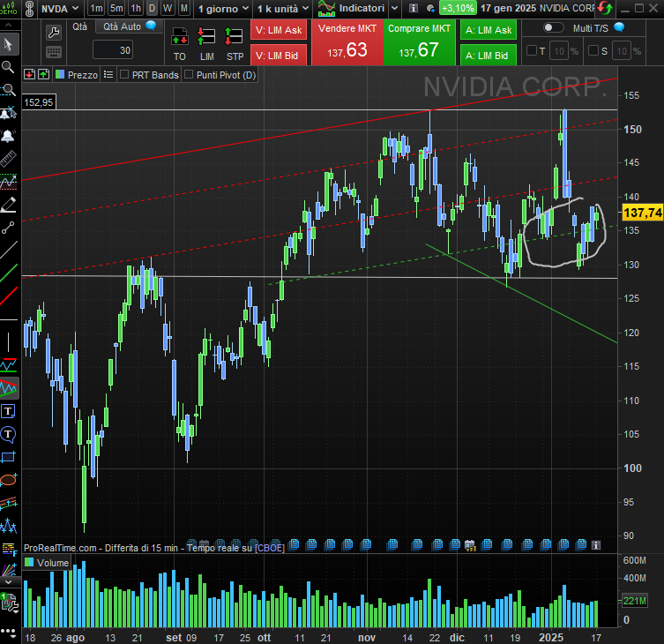The image size is (664, 644).
Task: Click the alert bell icon in sidebar
Action: click(x=9, y=136)
